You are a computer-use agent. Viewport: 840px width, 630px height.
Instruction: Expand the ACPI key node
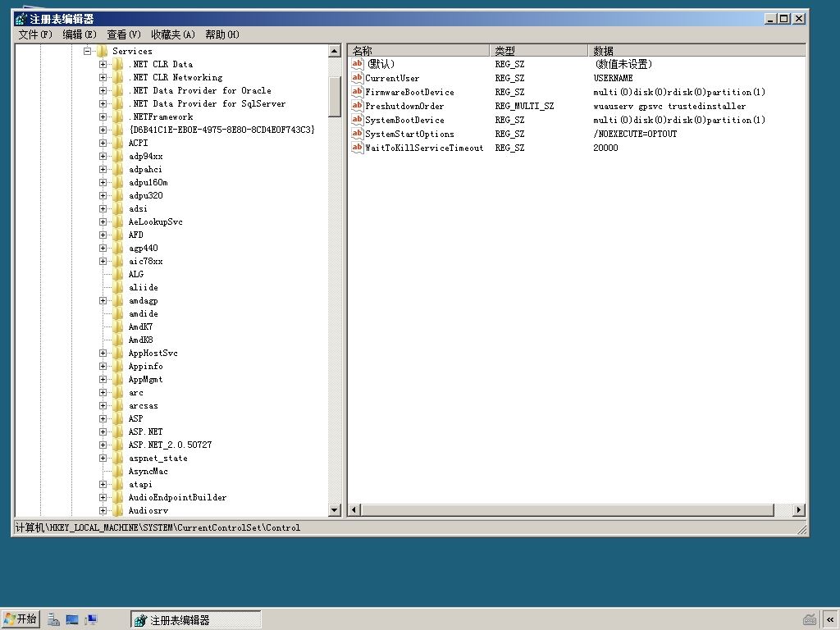coord(103,143)
